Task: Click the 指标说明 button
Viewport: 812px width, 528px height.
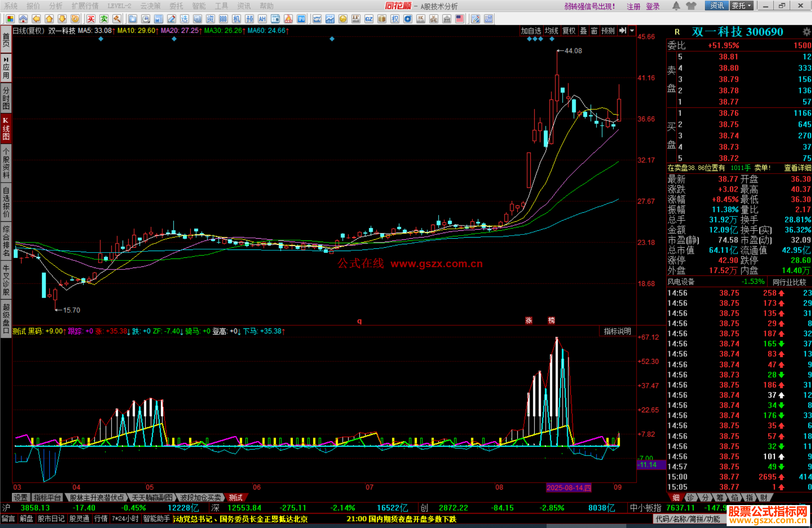Action: [617, 331]
